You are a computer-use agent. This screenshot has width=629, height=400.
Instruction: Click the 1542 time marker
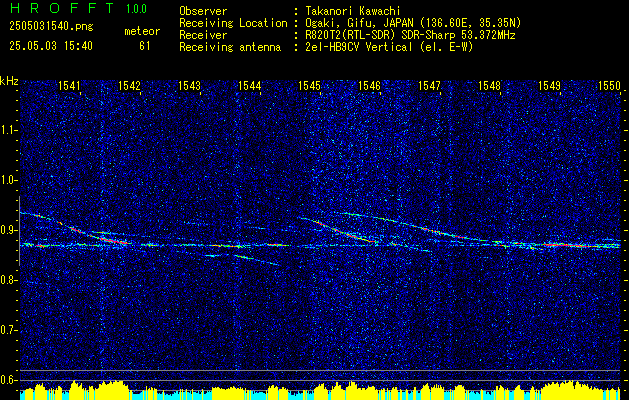(129, 85)
